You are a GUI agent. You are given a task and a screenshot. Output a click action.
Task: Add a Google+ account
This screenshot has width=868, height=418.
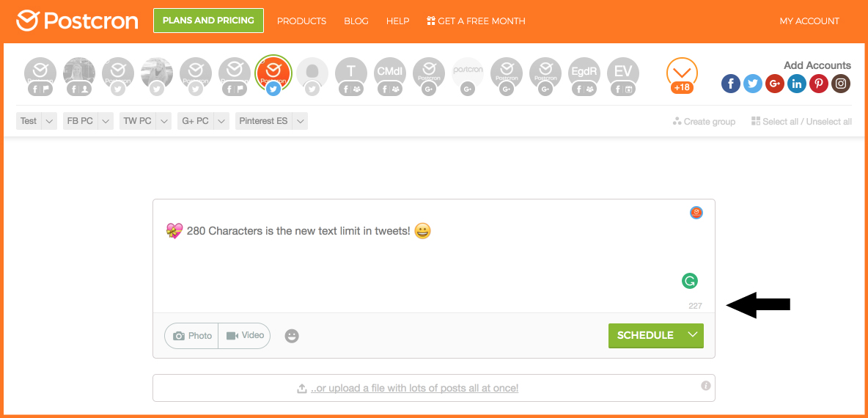coord(775,84)
